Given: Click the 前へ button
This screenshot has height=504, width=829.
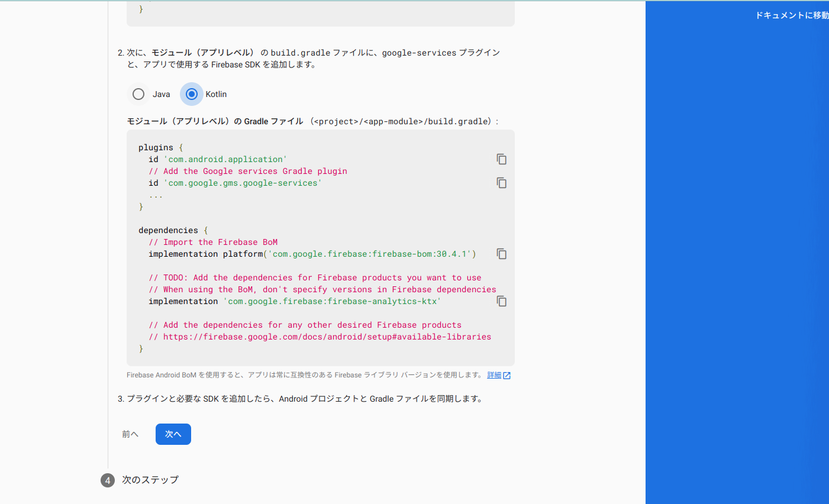Looking at the screenshot, I should pyautogui.click(x=130, y=434).
